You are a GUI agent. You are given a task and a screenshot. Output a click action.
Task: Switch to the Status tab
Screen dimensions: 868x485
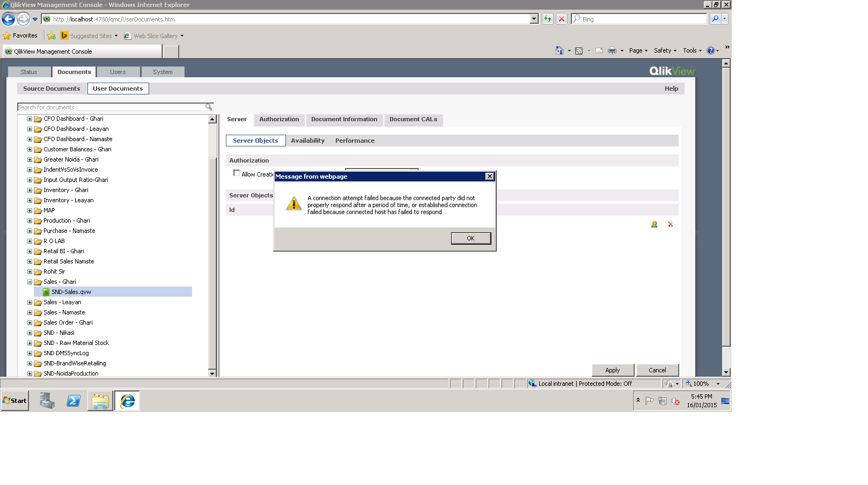click(29, 72)
